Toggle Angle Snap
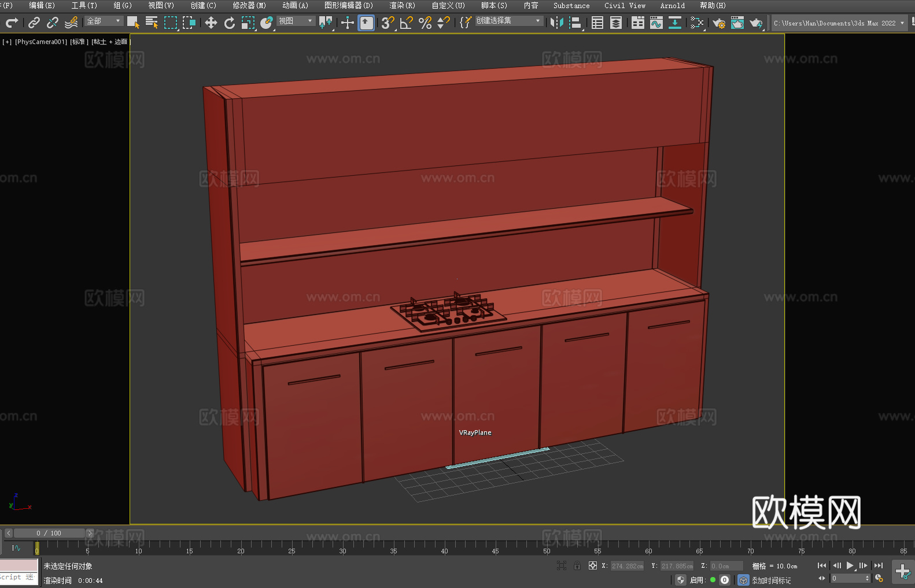The width and height of the screenshot is (915, 588). point(407,23)
